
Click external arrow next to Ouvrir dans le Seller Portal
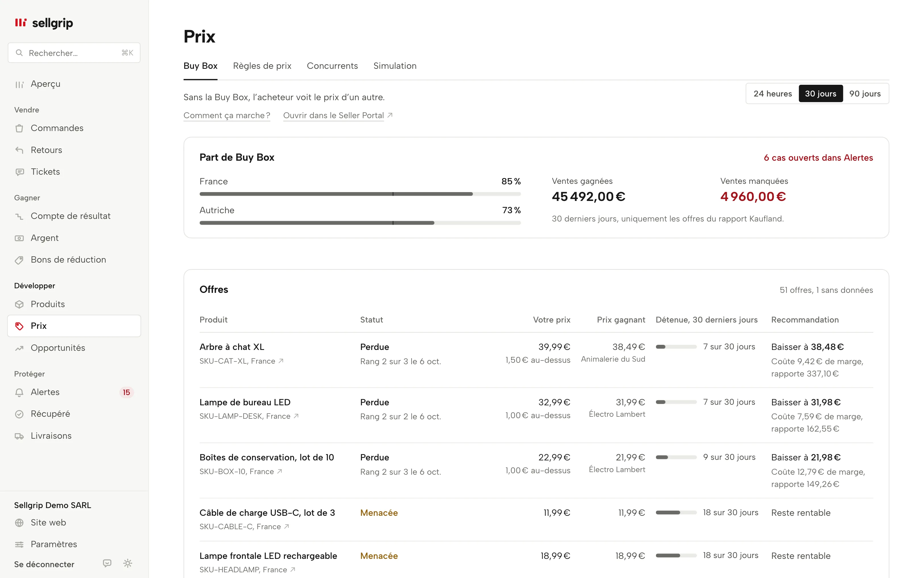(390, 115)
